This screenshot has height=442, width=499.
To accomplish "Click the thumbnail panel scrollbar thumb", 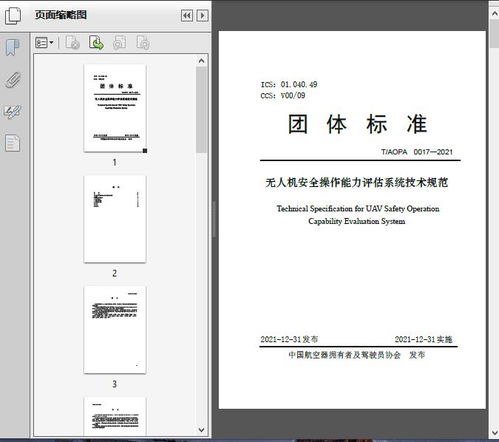I will [x=201, y=110].
